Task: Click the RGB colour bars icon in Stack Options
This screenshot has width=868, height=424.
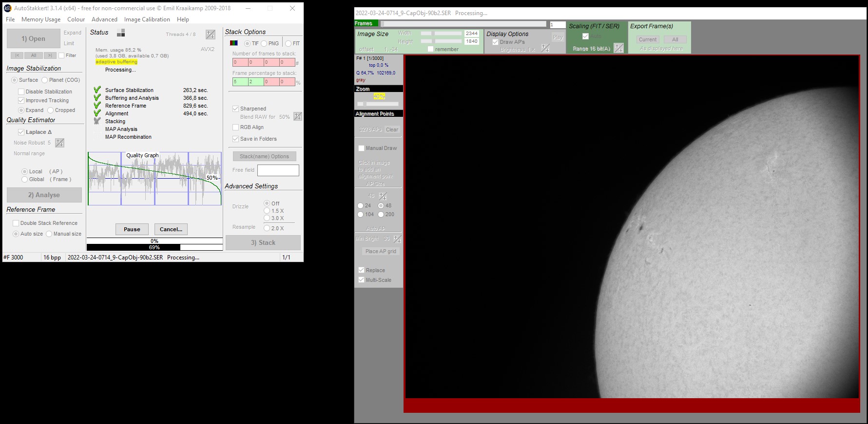Action: tap(233, 43)
